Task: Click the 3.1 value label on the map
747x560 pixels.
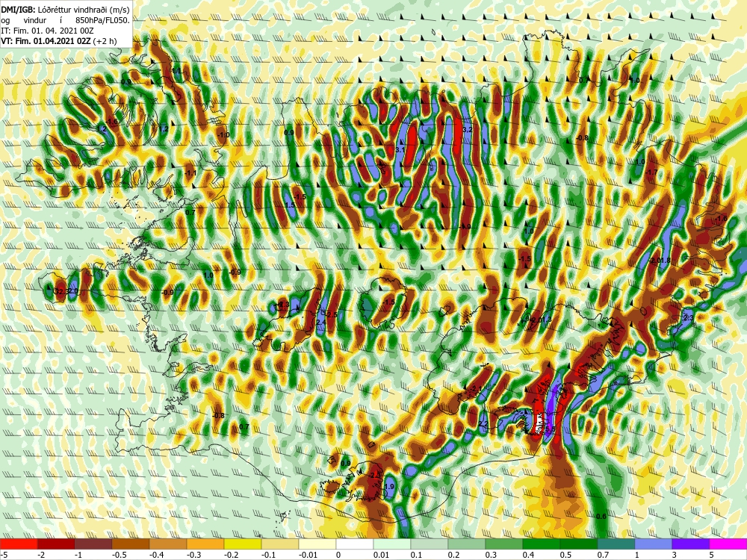Action: tap(400, 150)
